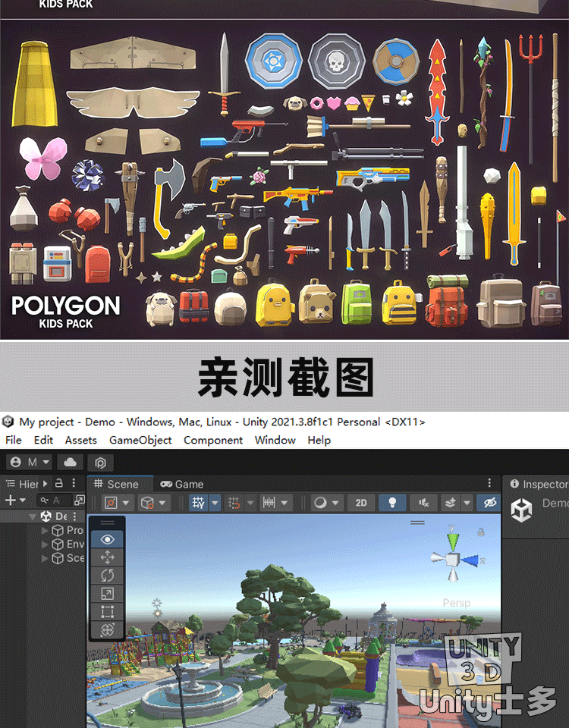
Task: Toggle 2D view mode in the Scene
Action: (x=361, y=503)
